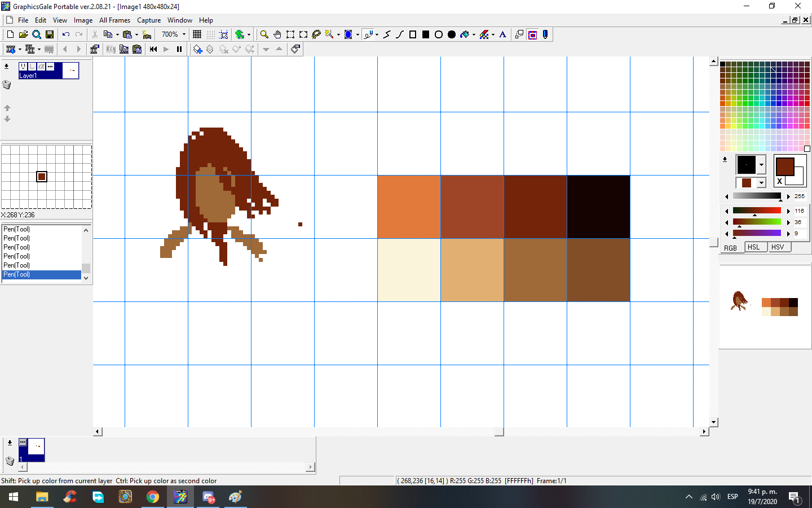Select the Pen freehand drawing tool

[x=368, y=34]
